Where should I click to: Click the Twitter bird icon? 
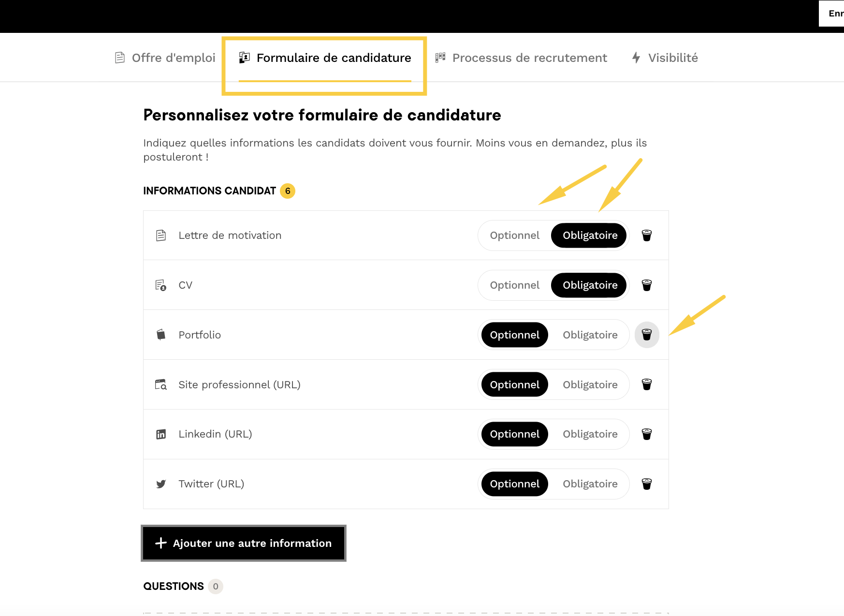161,484
